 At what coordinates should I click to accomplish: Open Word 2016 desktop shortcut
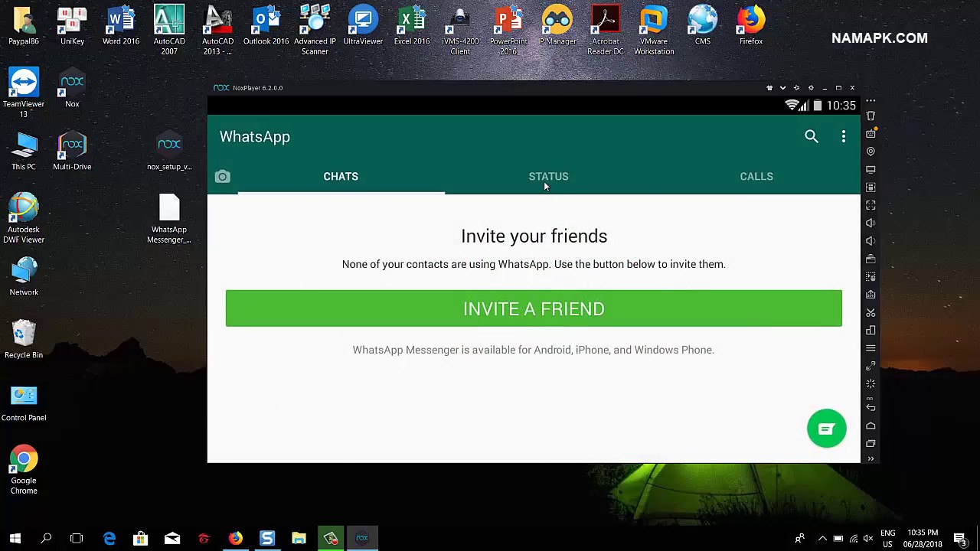pos(121,26)
